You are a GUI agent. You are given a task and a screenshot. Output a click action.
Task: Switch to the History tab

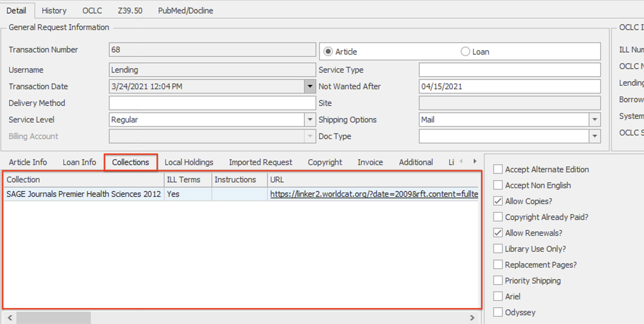[54, 10]
